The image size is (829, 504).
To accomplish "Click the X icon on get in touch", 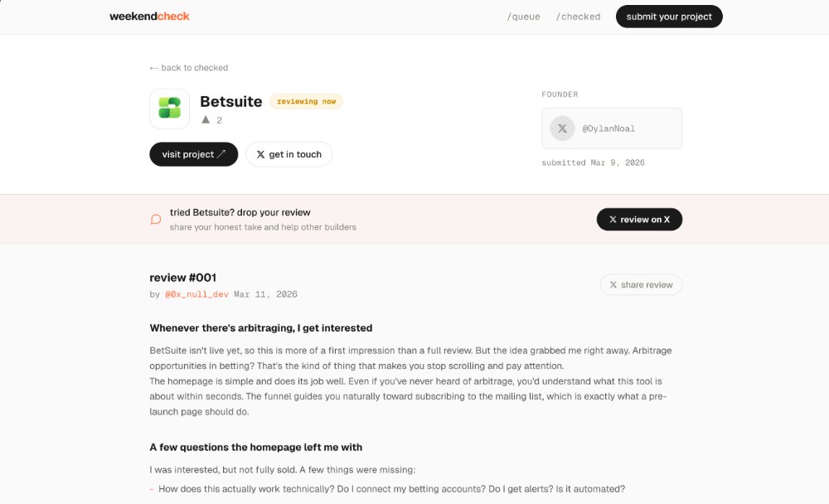I will 260,154.
